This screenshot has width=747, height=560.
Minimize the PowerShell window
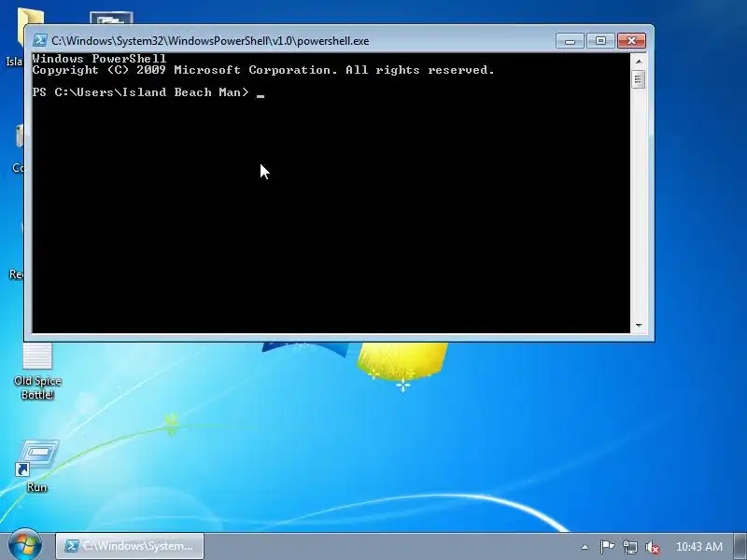(x=570, y=41)
